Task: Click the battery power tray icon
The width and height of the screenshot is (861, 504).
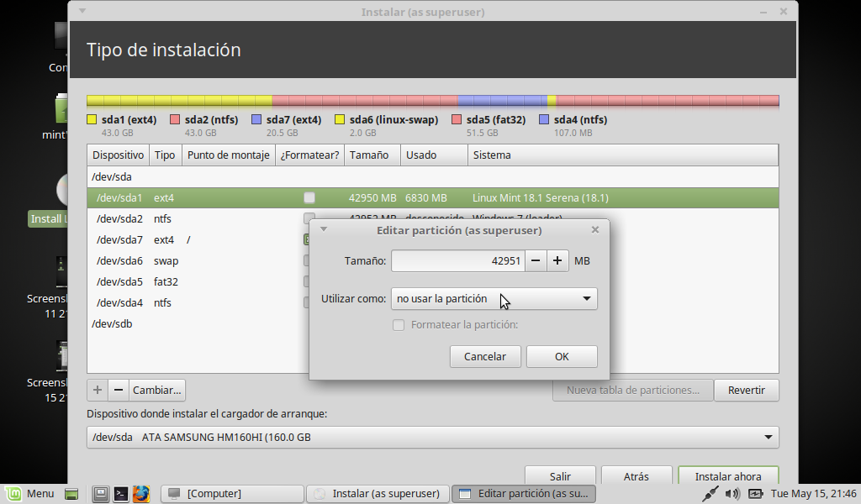Action: (x=755, y=494)
